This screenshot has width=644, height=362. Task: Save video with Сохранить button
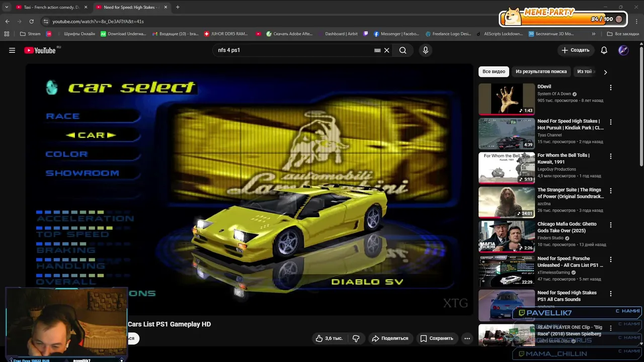(437, 338)
